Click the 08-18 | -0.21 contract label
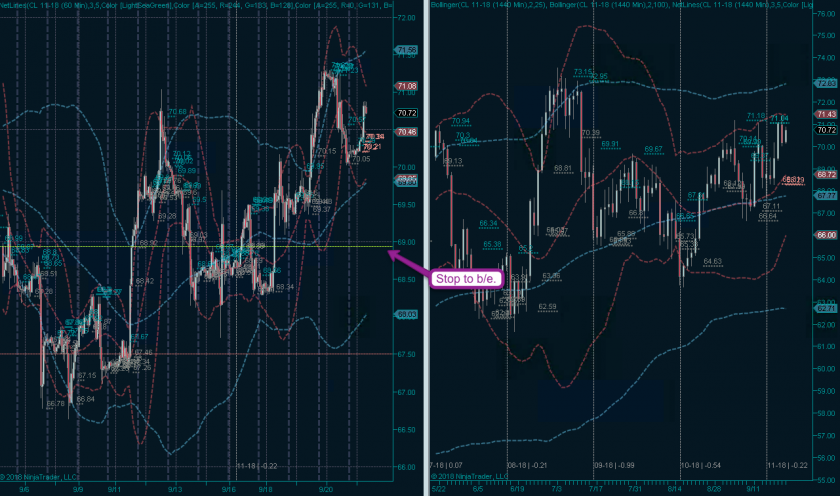840x496 pixels. [527, 465]
